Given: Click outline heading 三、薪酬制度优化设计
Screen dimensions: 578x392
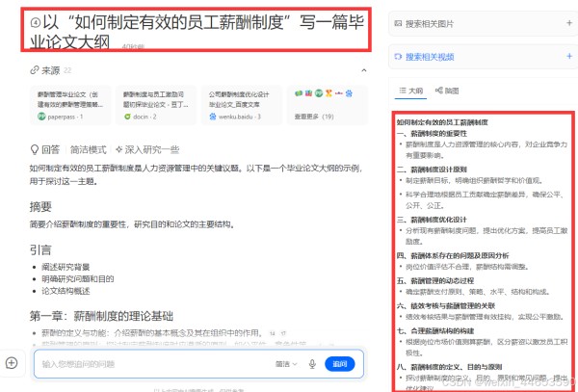Looking at the screenshot, I should (432, 220).
